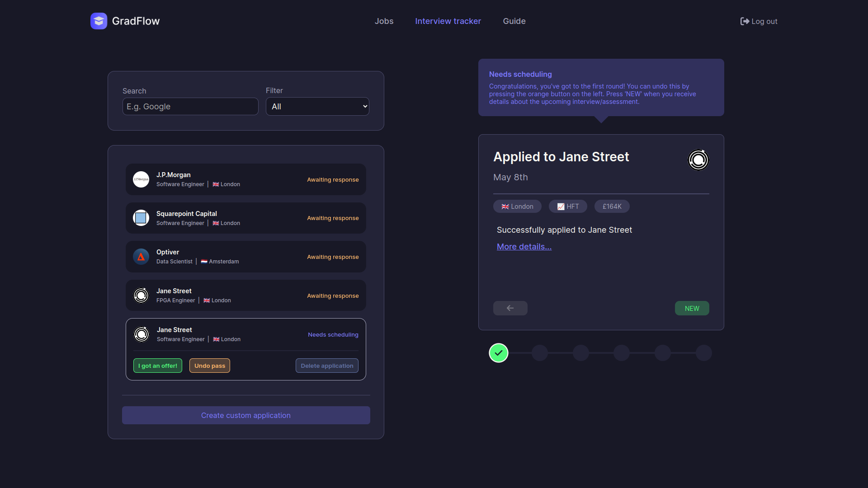Select the Squarepoint Capital application row
This screenshot has width=868, height=488.
pyautogui.click(x=246, y=218)
